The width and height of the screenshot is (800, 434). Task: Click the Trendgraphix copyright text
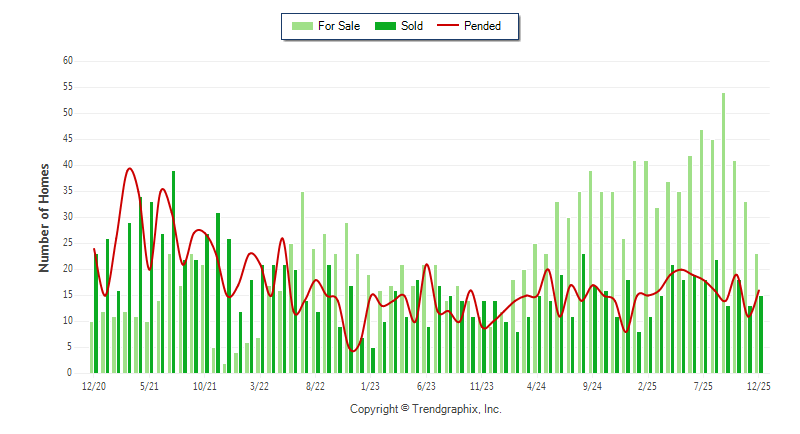click(x=426, y=409)
